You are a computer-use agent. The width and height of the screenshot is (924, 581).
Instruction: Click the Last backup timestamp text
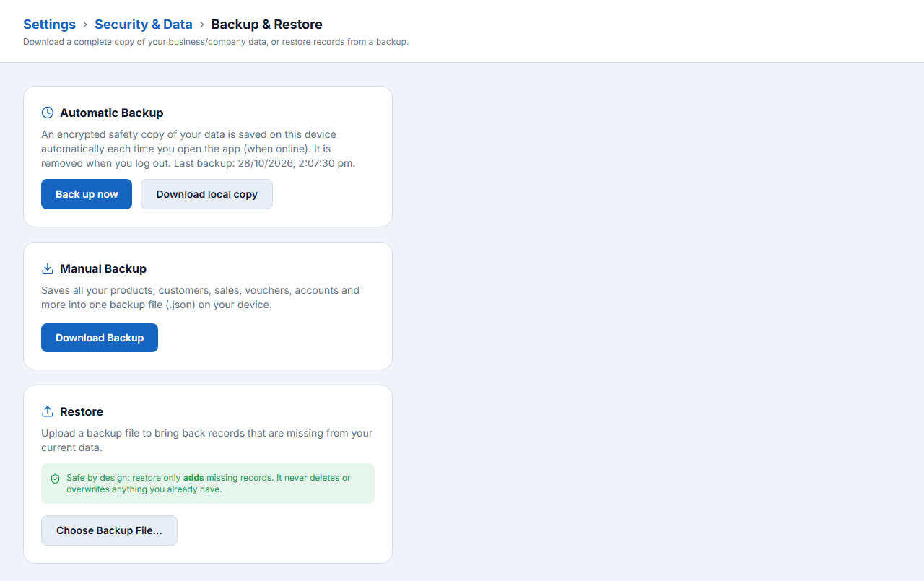pos(265,163)
